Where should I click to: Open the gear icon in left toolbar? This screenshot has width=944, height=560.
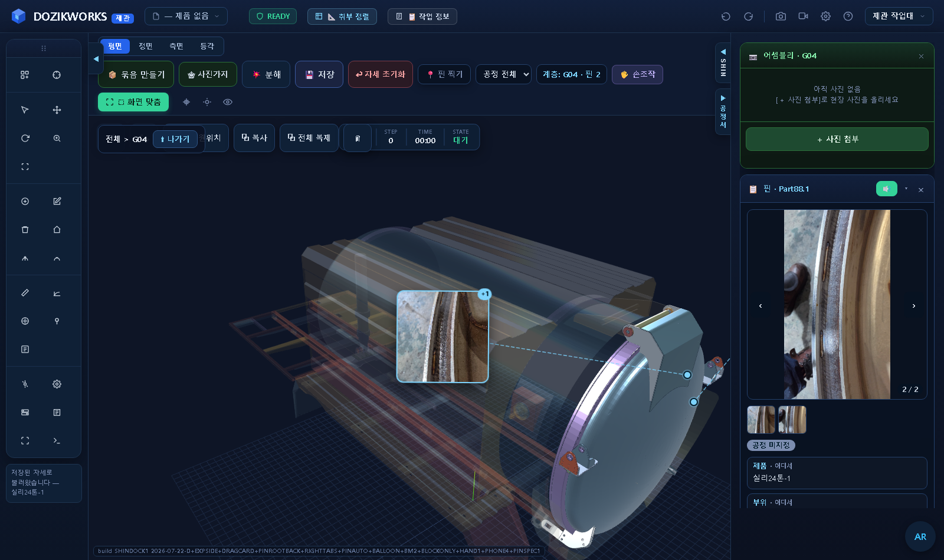pyautogui.click(x=57, y=384)
